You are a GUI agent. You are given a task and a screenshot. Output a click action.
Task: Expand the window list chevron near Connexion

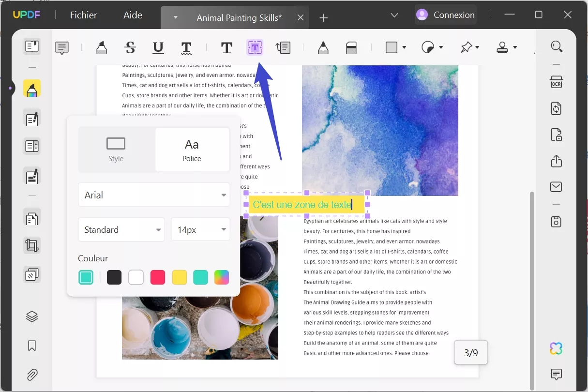tap(394, 15)
